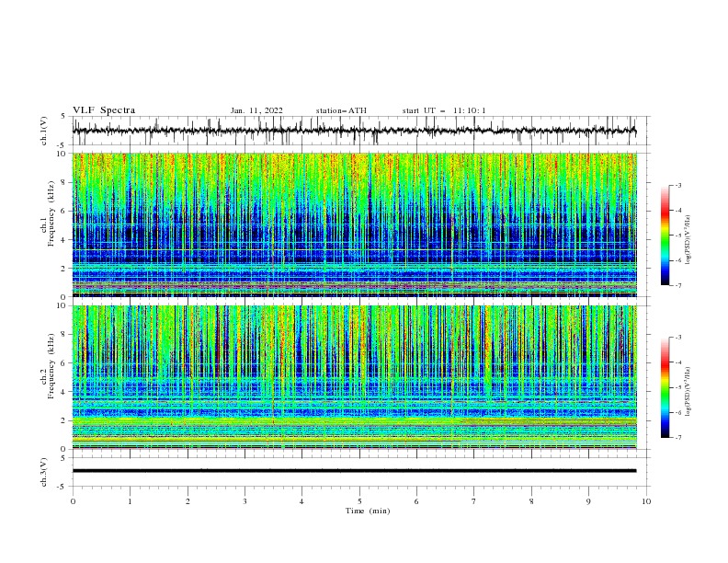Click the '-5' tick on ch.3(V) axis
This screenshot has height=563, width=728.
pyautogui.click(x=63, y=487)
